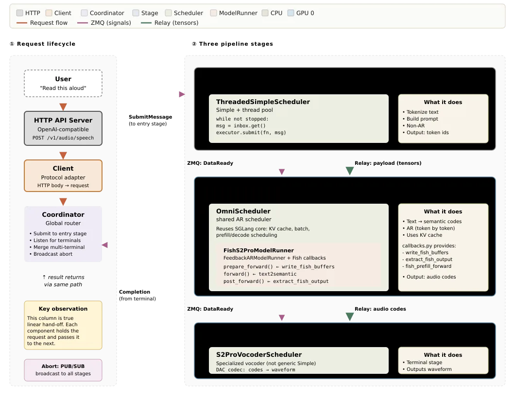Select the Stage legend swatch
The image size is (515, 420).
tap(136, 13)
